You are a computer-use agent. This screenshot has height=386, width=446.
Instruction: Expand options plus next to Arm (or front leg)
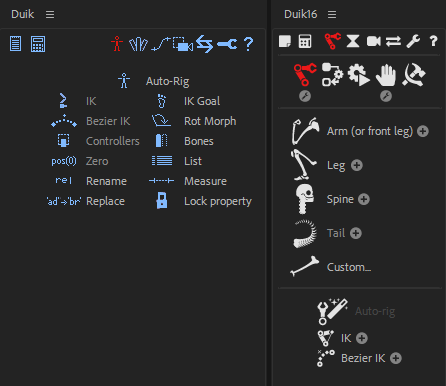click(x=423, y=131)
